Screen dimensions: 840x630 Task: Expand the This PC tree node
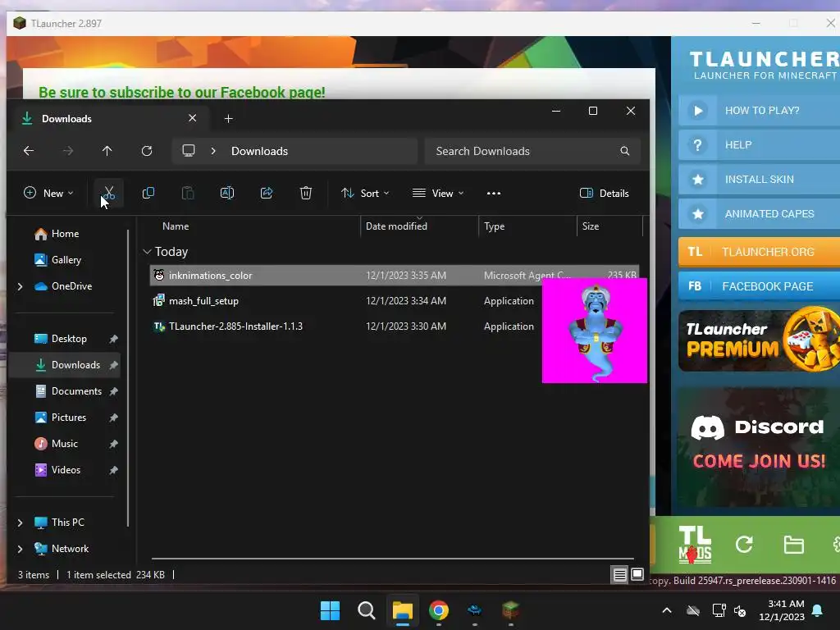pyautogui.click(x=20, y=523)
